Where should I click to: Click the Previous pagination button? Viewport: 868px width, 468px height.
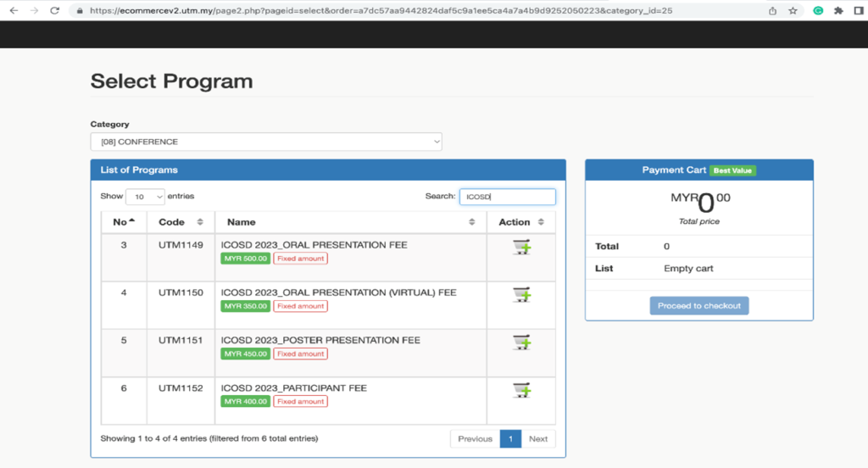coord(475,438)
